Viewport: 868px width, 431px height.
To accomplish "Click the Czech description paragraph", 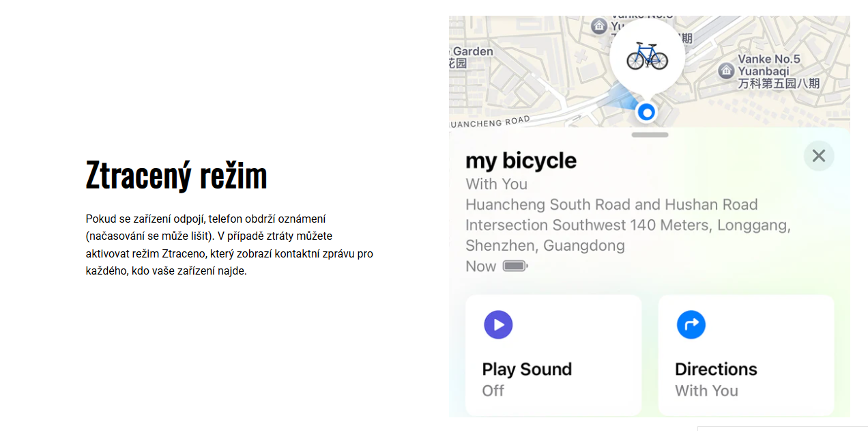I will pos(229,245).
